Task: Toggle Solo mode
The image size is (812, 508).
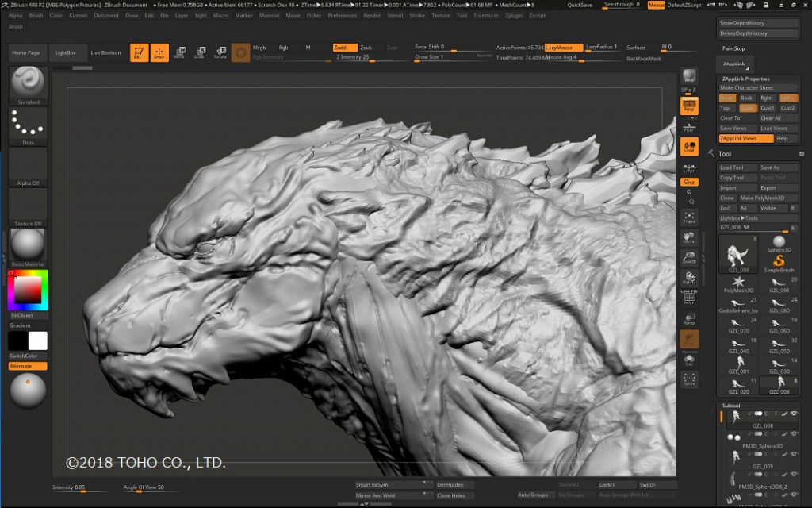Action: [x=689, y=360]
